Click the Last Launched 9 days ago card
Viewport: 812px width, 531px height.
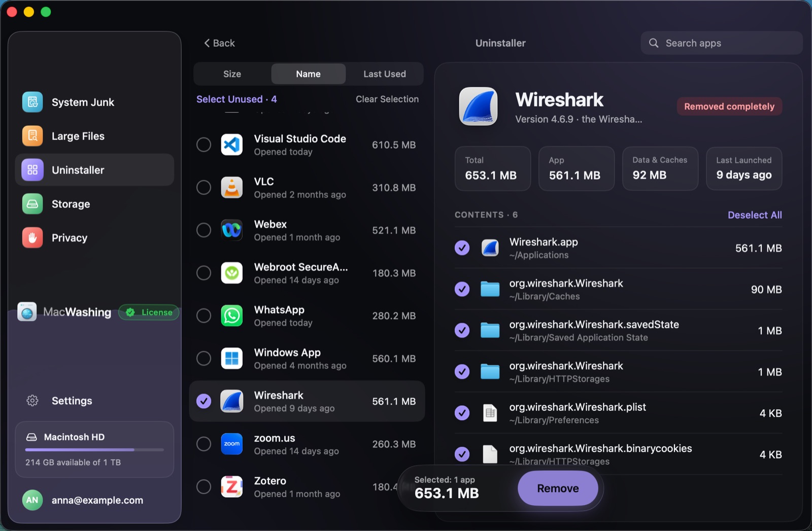tap(744, 169)
